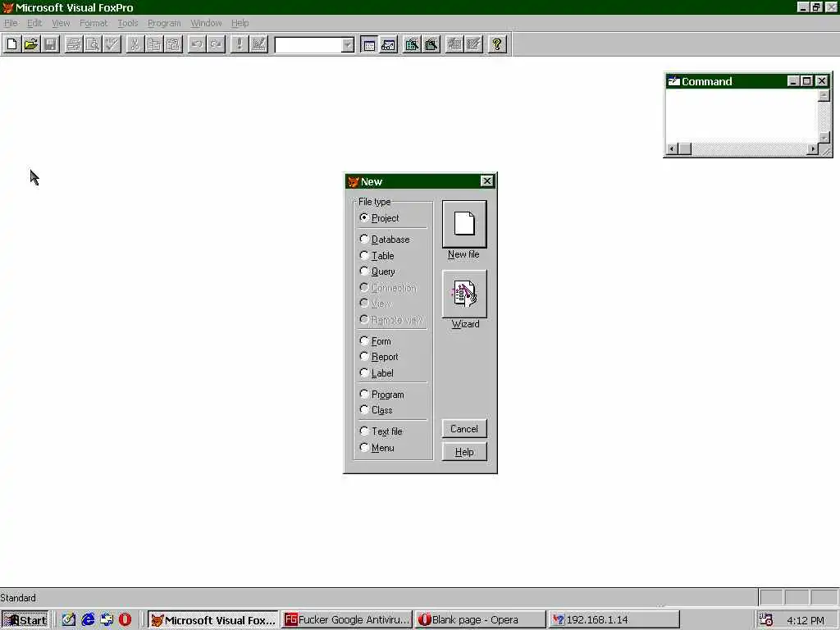Click the Report Wizard toolbar icon

point(431,44)
